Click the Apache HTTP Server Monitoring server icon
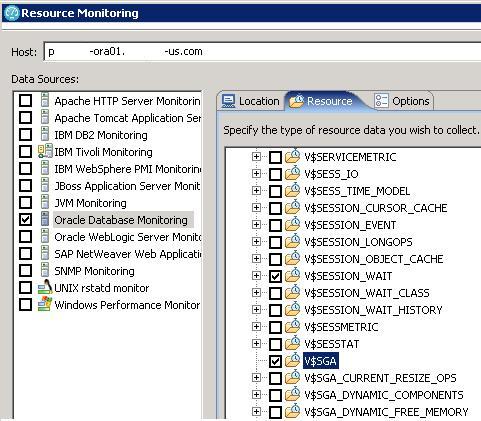481x421 pixels. 45,100
